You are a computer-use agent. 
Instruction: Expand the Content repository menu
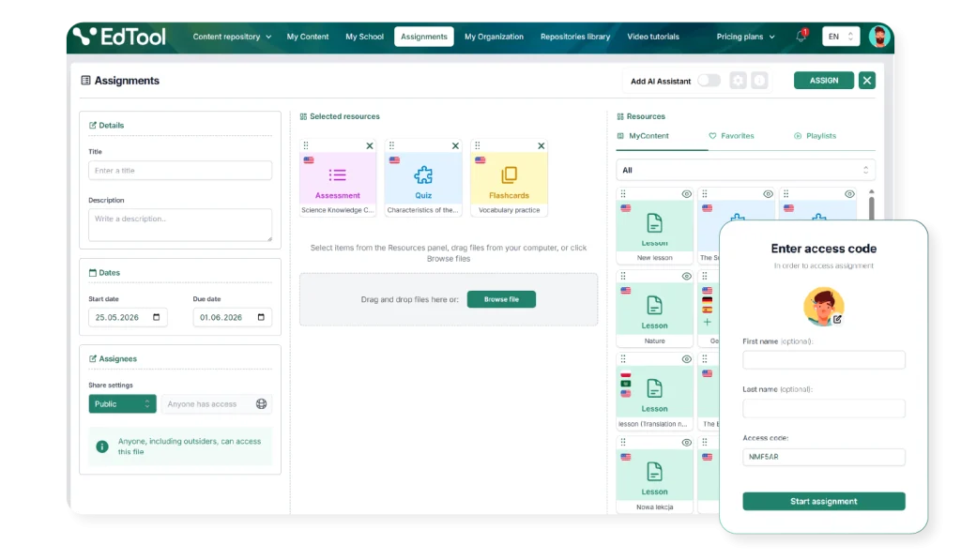(x=232, y=37)
